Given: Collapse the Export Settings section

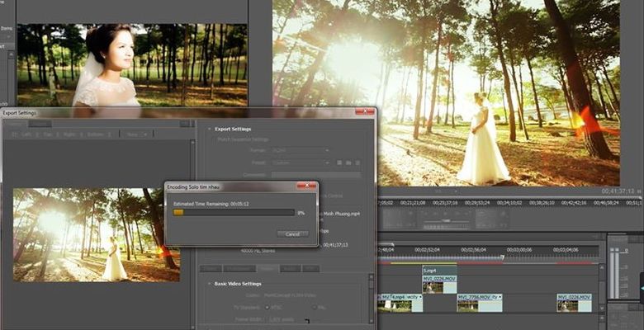Looking at the screenshot, I should (x=210, y=129).
